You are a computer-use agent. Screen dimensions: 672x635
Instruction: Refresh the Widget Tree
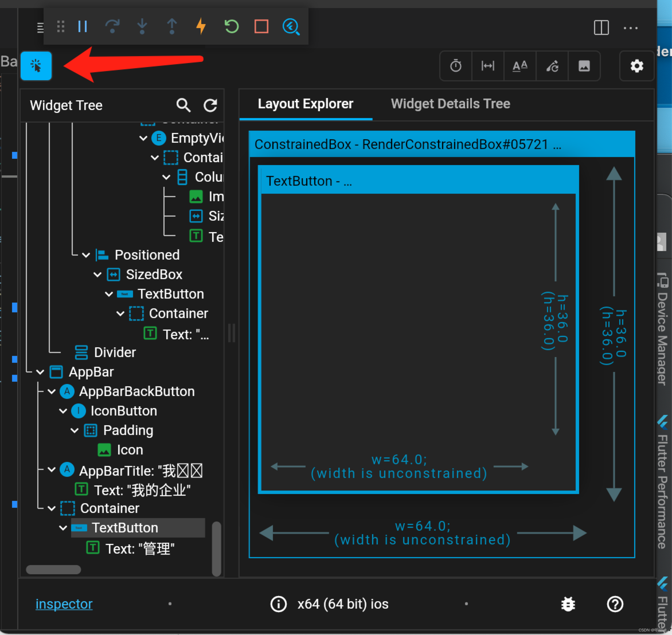tap(210, 105)
